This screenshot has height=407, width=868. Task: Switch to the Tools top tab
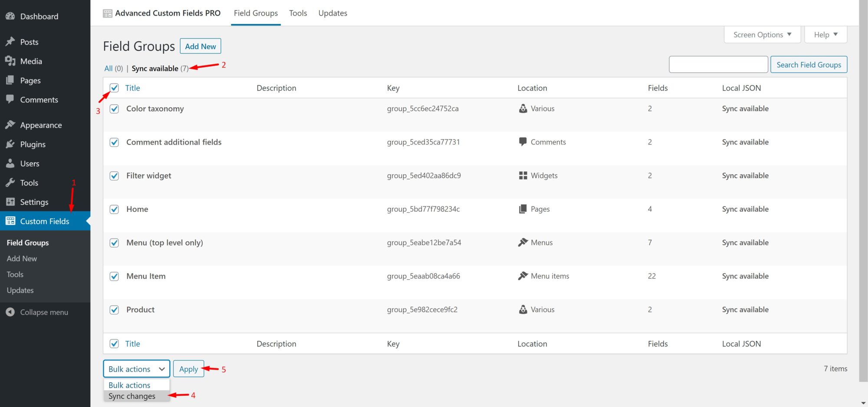[x=298, y=13]
